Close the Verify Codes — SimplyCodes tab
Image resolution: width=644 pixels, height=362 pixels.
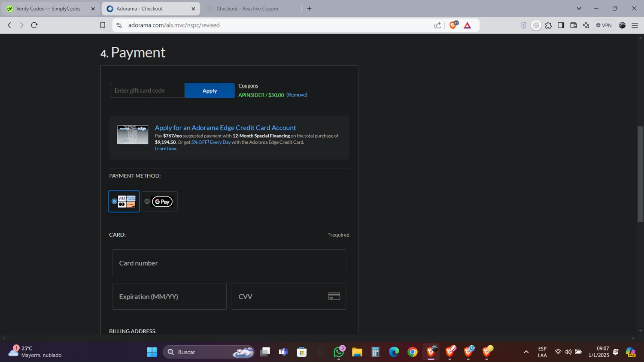click(x=93, y=9)
